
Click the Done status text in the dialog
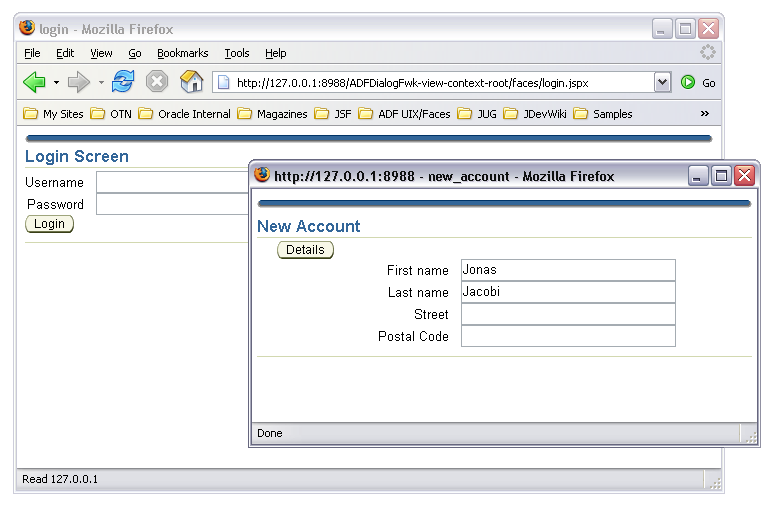(270, 433)
